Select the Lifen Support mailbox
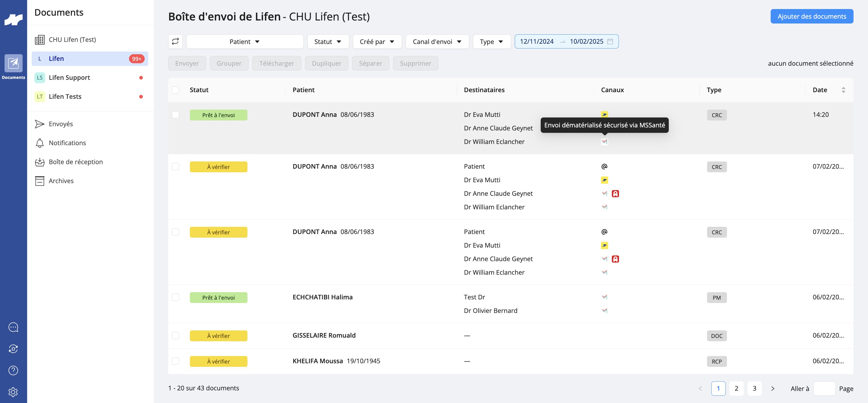 tap(90, 77)
